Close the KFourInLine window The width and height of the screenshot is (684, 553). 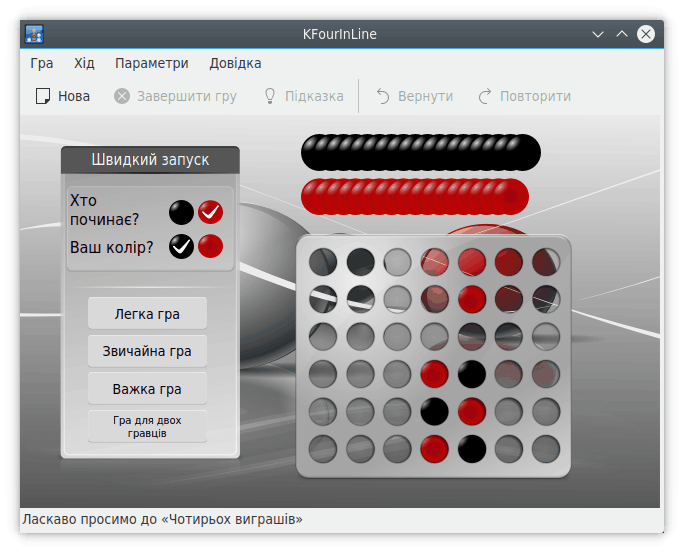click(646, 34)
